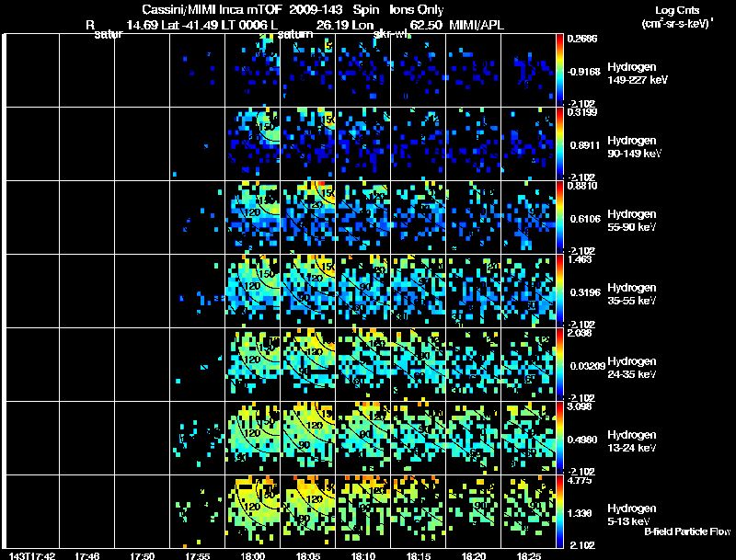
Task: Click the 0.3199 colorbar maximum value
Action: 582,112
